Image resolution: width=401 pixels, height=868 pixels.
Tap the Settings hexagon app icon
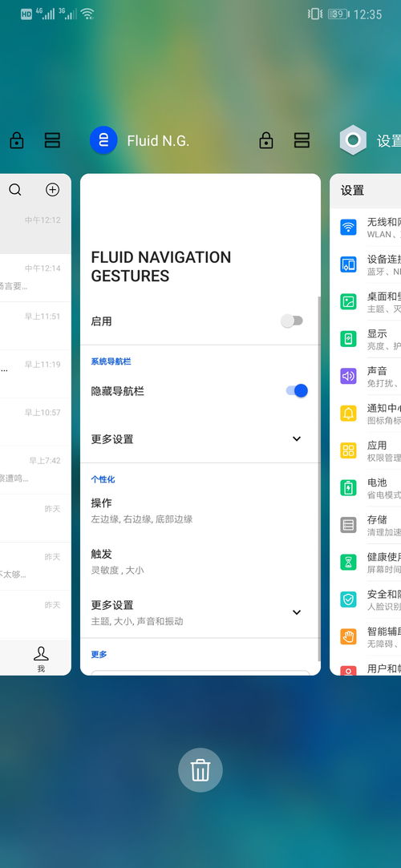(x=353, y=140)
